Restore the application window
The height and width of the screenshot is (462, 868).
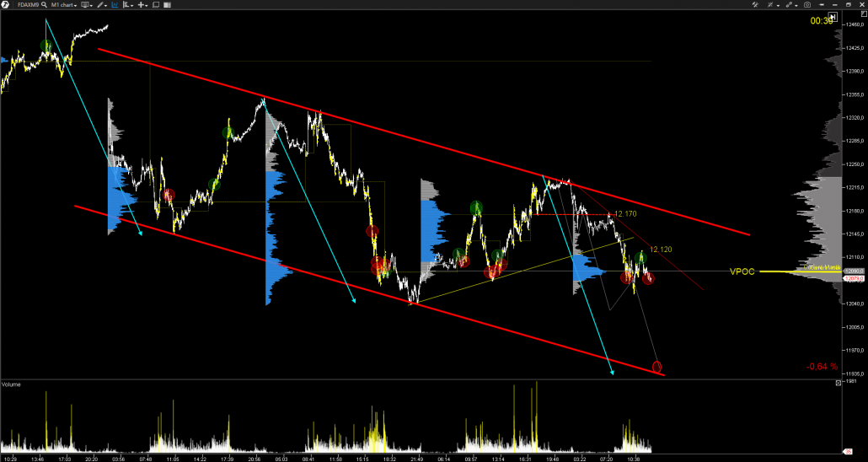coord(848,4)
